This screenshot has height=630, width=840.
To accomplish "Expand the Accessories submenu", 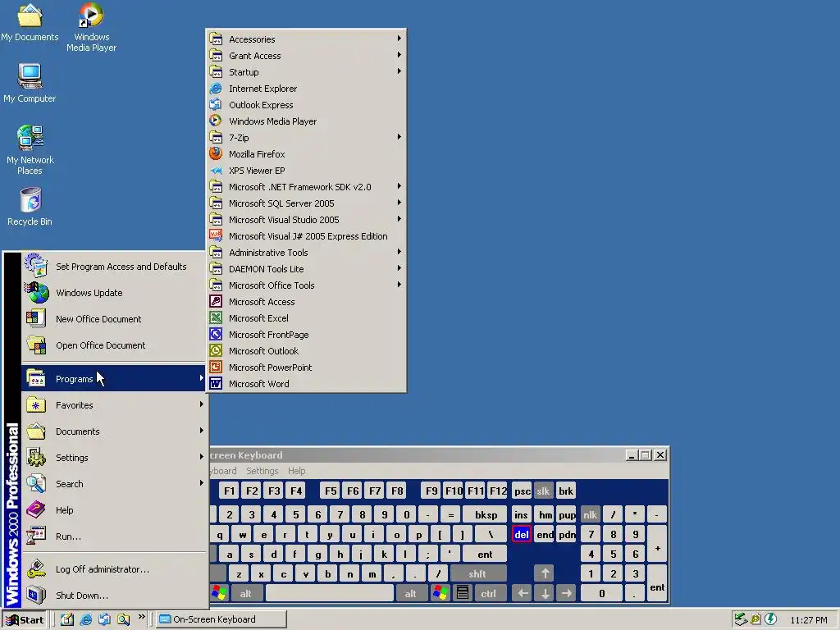I will 306,39.
